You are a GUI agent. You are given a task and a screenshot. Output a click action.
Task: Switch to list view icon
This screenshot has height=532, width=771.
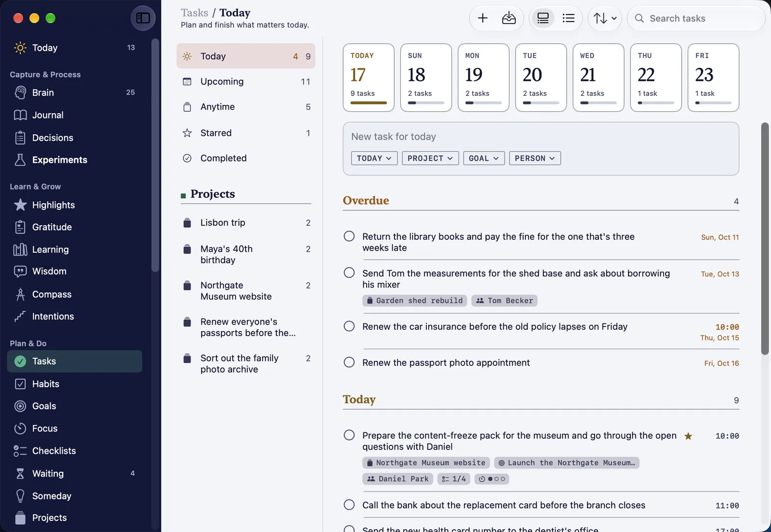(x=569, y=18)
